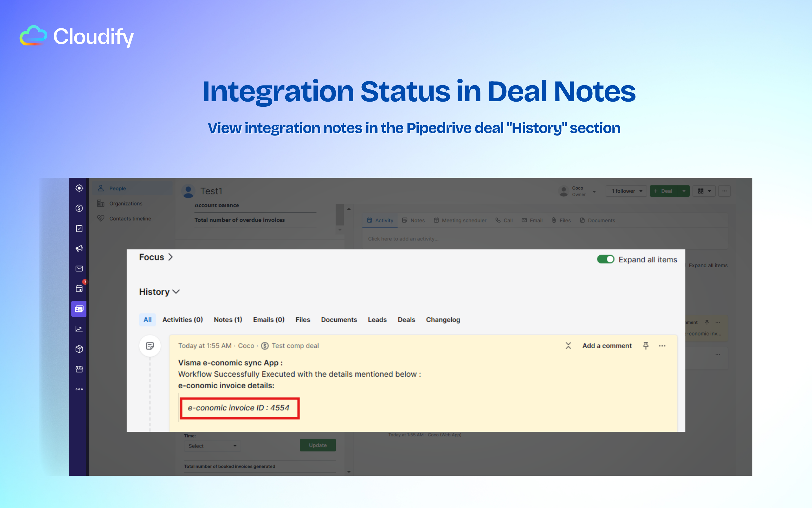Select the Notes tab in composer
Viewport: 812px width, 508px height.
pyautogui.click(x=413, y=220)
